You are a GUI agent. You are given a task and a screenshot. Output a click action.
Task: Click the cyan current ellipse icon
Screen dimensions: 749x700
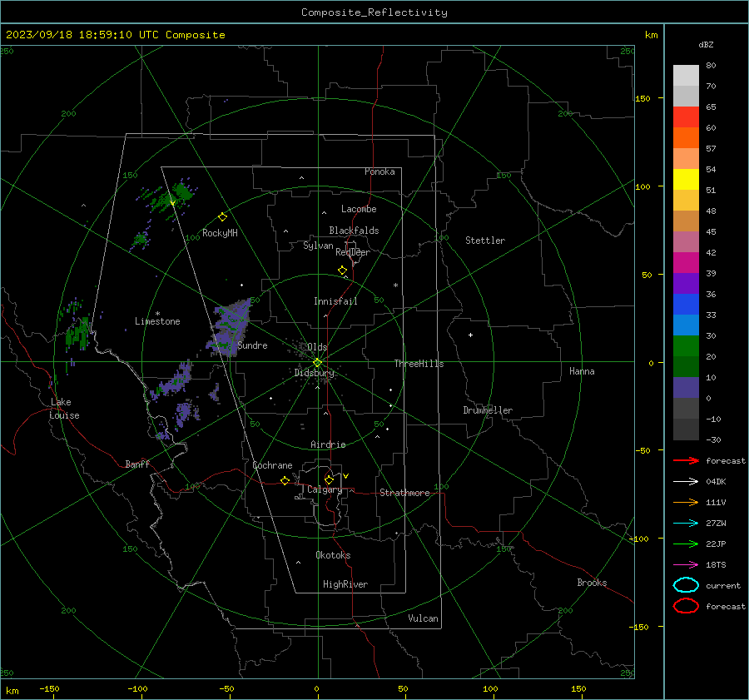(x=686, y=585)
